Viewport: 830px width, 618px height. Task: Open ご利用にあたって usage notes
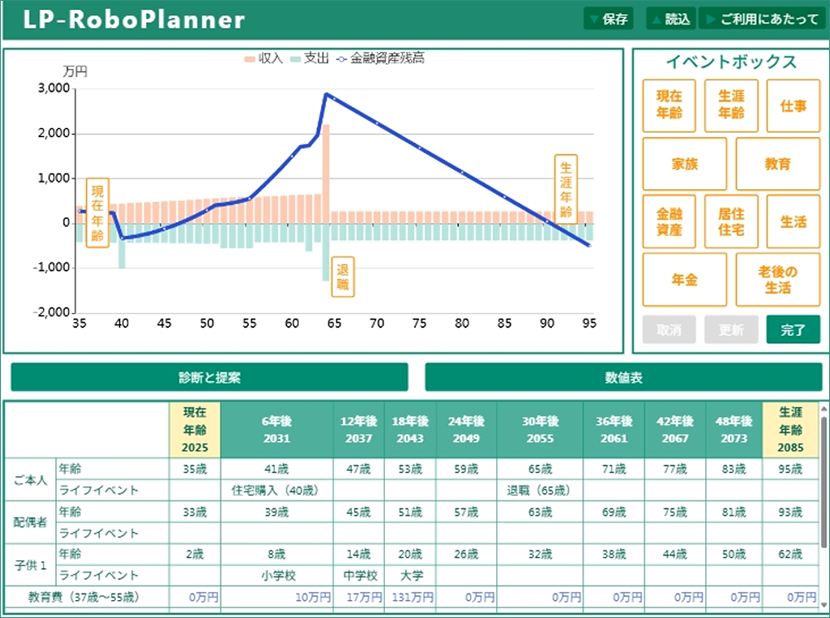coord(761,19)
